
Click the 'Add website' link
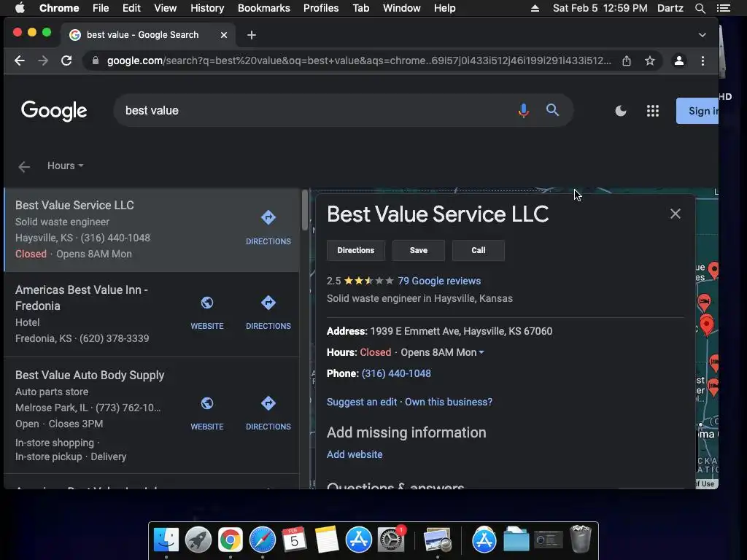pyautogui.click(x=355, y=454)
